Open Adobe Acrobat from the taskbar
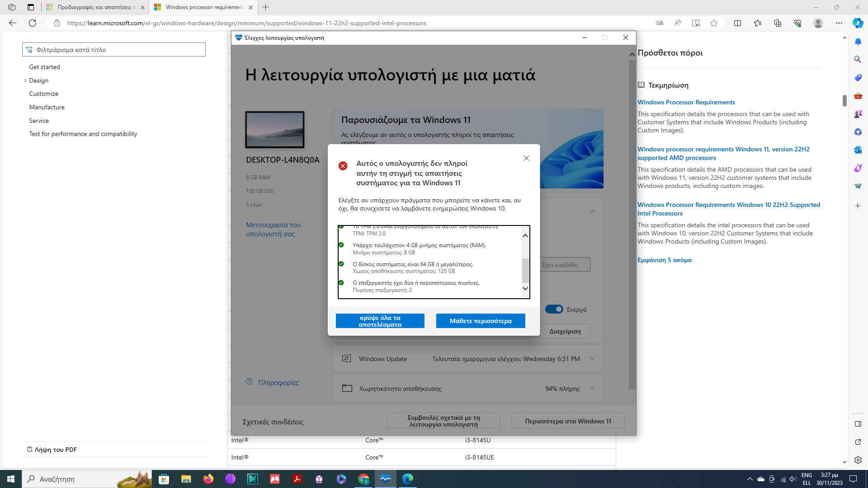 297,479
